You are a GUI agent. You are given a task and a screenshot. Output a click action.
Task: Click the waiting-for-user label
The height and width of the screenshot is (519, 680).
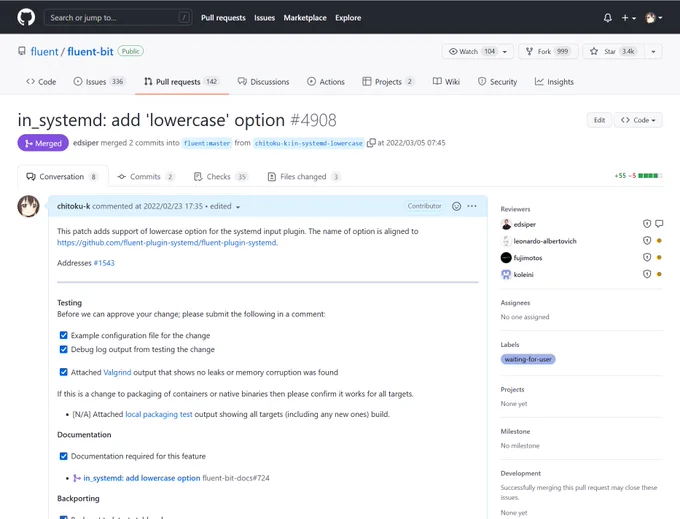pos(528,359)
